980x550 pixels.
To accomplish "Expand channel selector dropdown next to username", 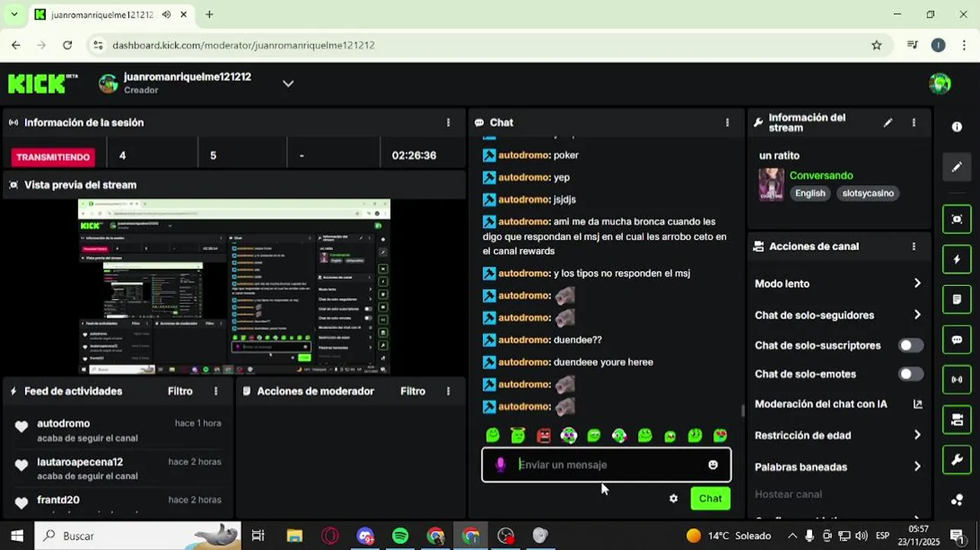I will point(288,83).
